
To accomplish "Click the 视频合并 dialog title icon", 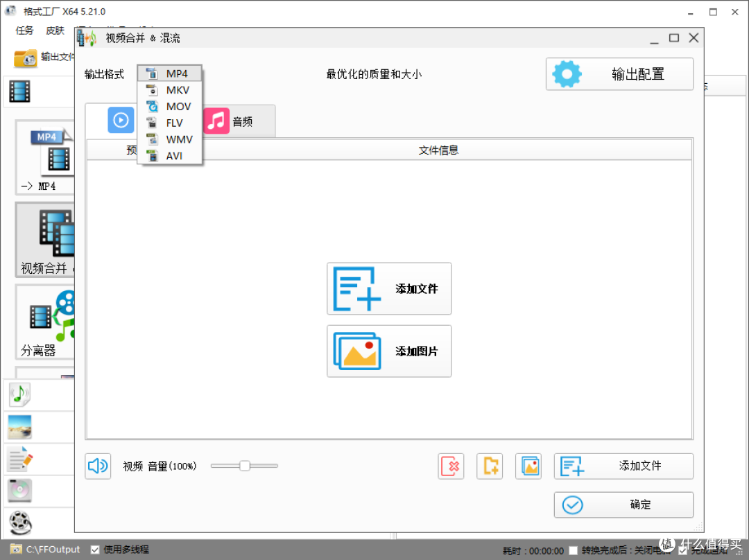I will [x=87, y=38].
